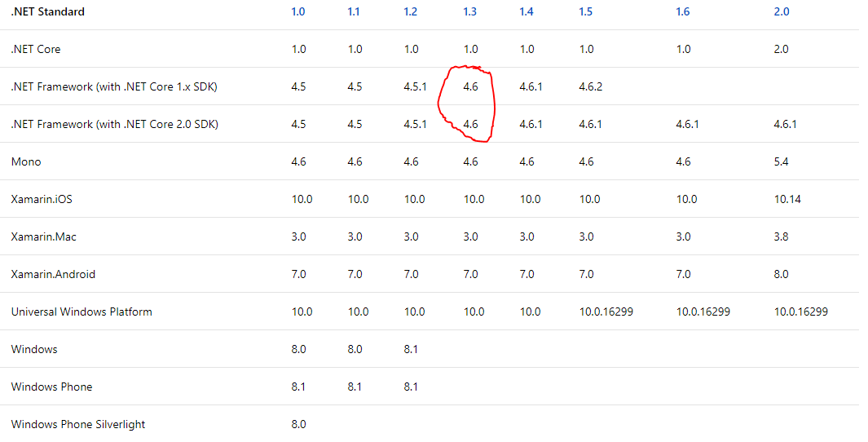Viewport: 868px width, 442px height.
Task: Click 4.6 in the 1.x SDK row
Action: (x=470, y=87)
